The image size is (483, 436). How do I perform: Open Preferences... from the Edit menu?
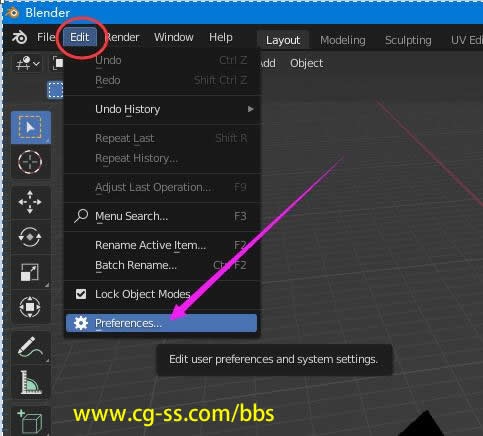click(162, 323)
